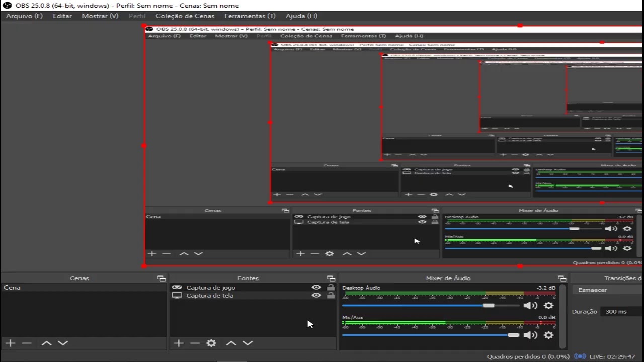Image resolution: width=644 pixels, height=362 pixels.
Task: Open the Ajuda (H) menu
Action: (301, 16)
